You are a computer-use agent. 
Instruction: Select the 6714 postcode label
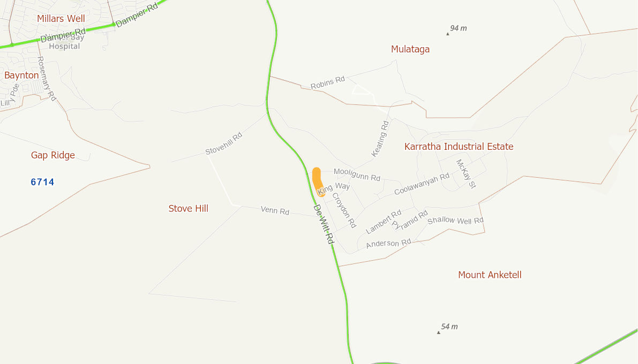pos(42,182)
